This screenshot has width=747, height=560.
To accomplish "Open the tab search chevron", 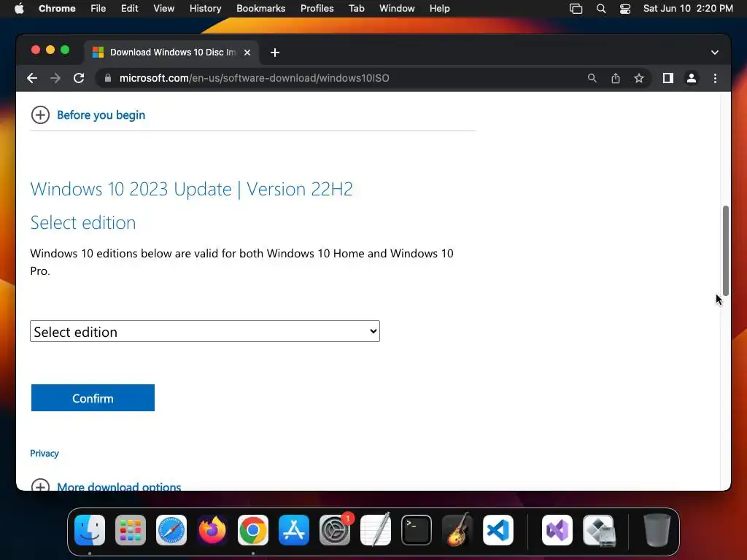I will [x=715, y=52].
